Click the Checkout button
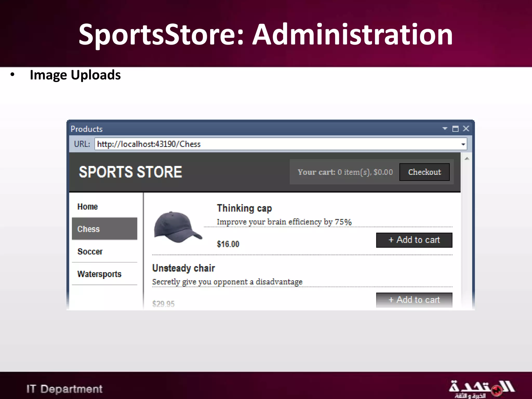The height and width of the screenshot is (399, 532). click(x=424, y=172)
